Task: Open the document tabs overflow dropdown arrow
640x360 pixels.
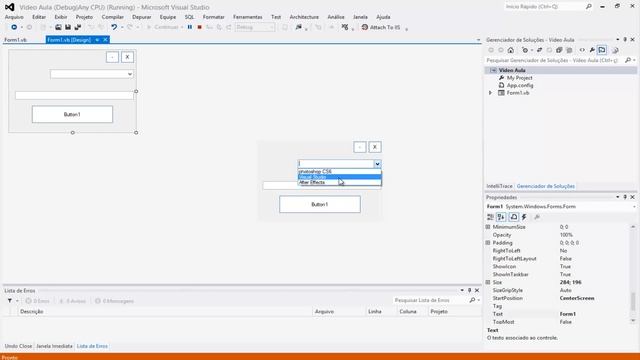Action: tap(478, 40)
